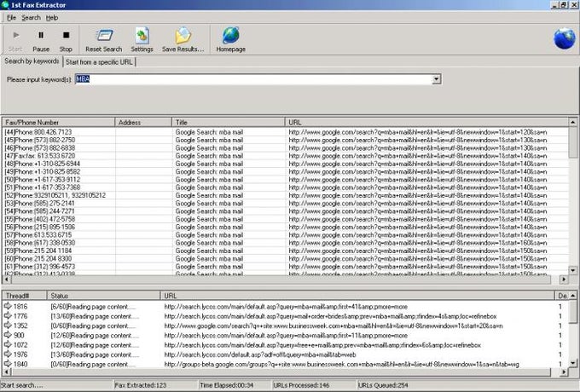Click thread 1840 groups-beta.google.com URL
This screenshot has width=580, height=392.
tap(341, 364)
